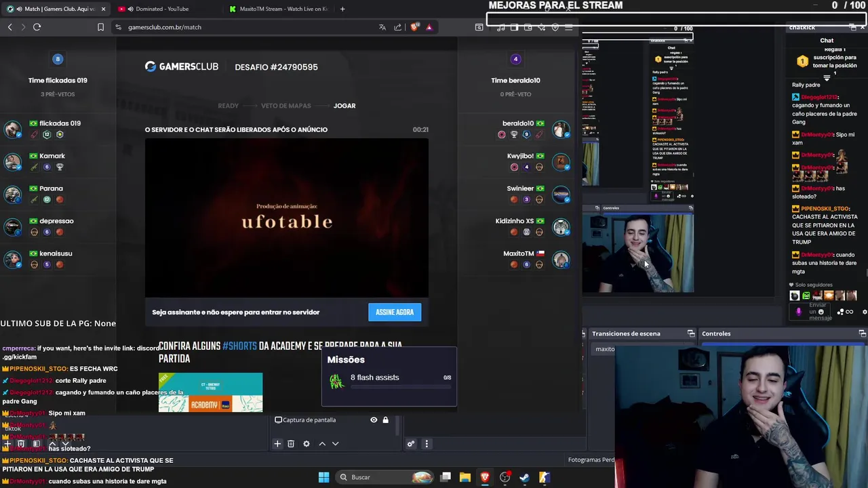Image resolution: width=868 pixels, height=488 pixels.
Task: Open audio mixer three-dot menu
Action: coord(427,444)
